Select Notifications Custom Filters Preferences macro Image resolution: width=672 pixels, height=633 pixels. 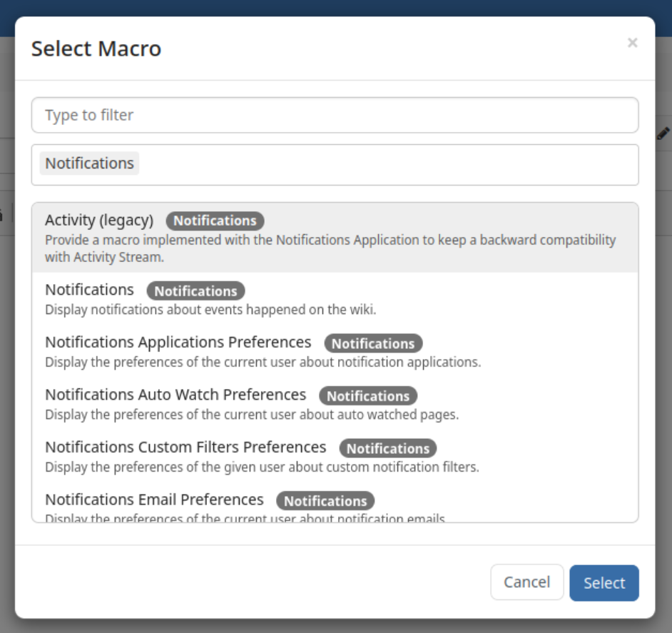pyautogui.click(x=335, y=456)
